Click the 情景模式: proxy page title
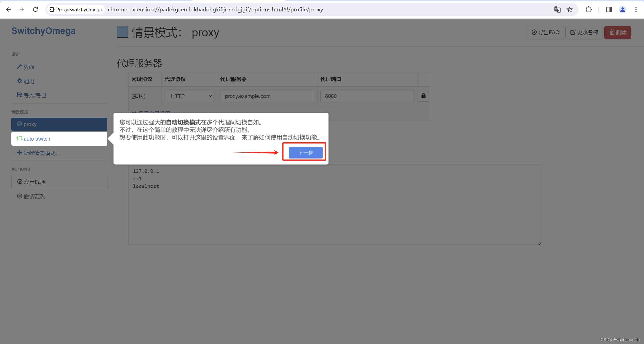Viewport: 644px width, 344px height. click(176, 32)
